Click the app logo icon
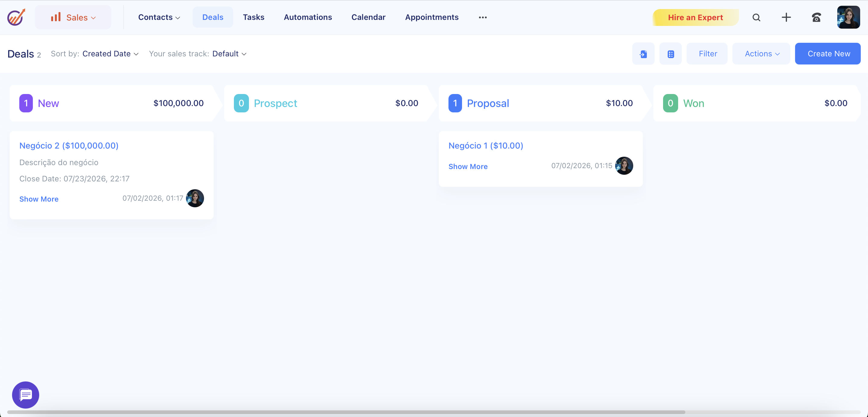Viewport: 868px width, 417px height. tap(16, 17)
